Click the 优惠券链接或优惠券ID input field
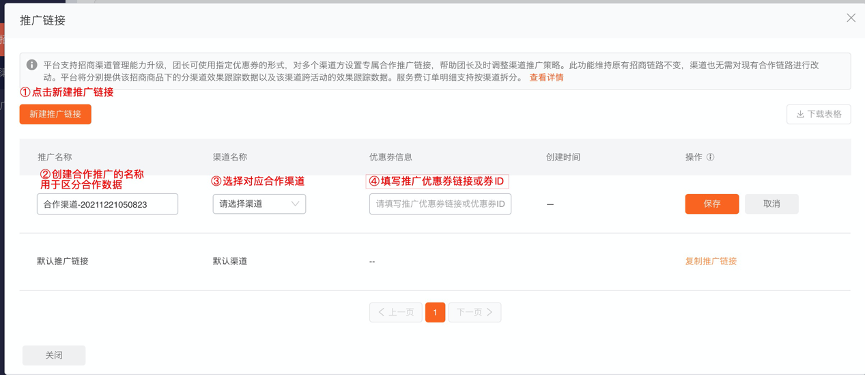Screen dimensions: 866x375 (440, 204)
